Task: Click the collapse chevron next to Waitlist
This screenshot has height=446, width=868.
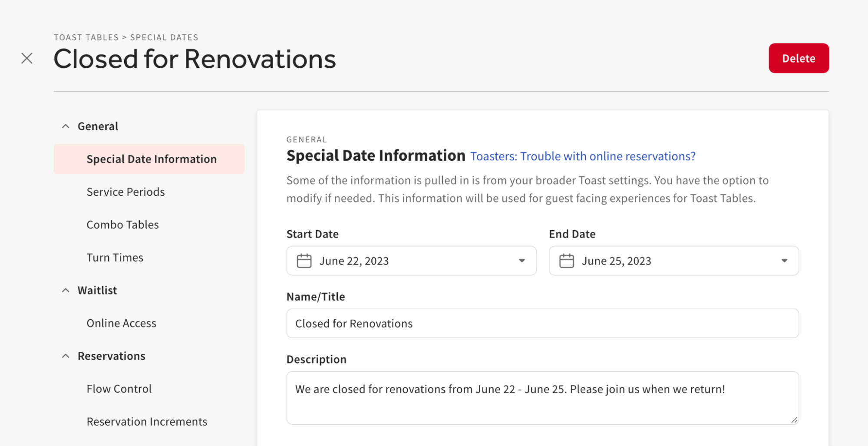Action: click(x=65, y=290)
